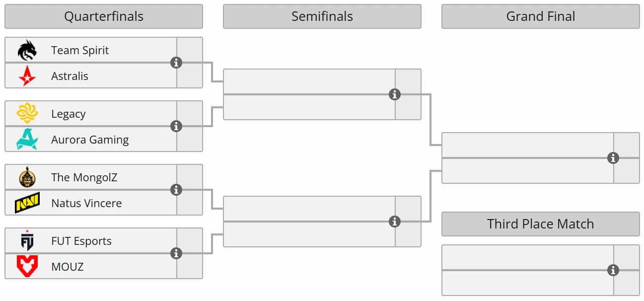
Task: Show details for FUT Esports vs MOUZ match
Action: 176,253
